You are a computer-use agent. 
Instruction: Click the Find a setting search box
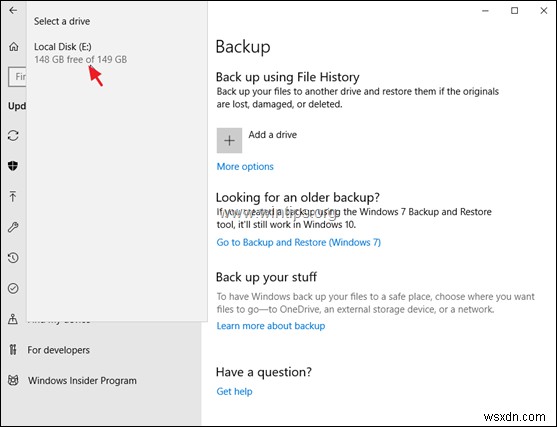point(17,76)
